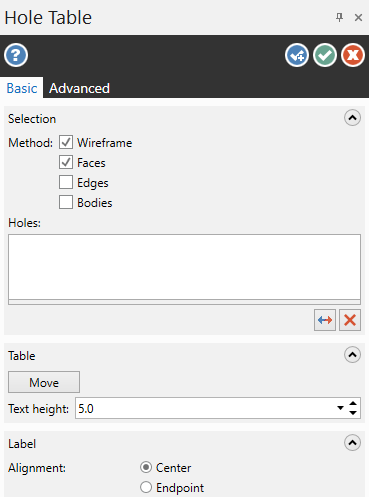Click the Move button
369x497 pixels.
pyautogui.click(x=44, y=382)
